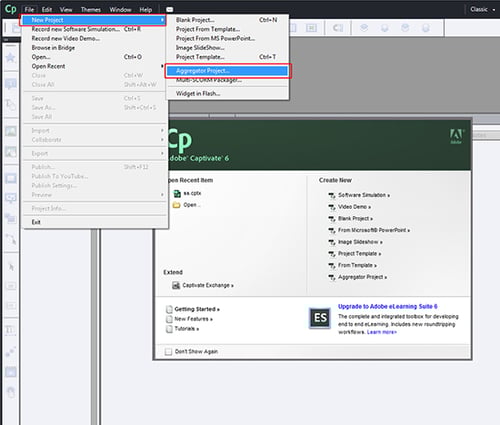Open the Getting Started guide
This screenshot has height=425, width=500.
197,309
